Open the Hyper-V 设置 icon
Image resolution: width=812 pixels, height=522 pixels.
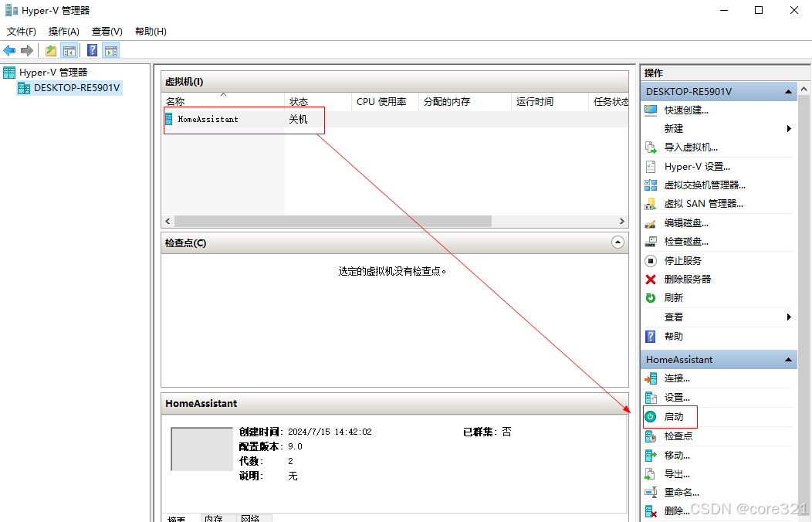pos(651,167)
